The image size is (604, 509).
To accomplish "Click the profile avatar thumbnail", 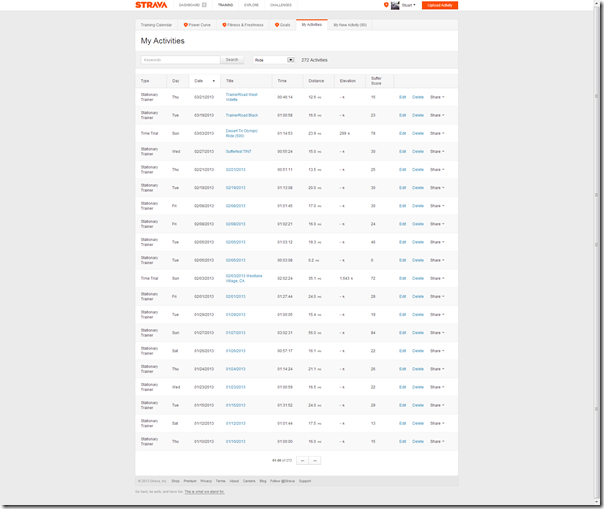I will (x=395, y=5).
